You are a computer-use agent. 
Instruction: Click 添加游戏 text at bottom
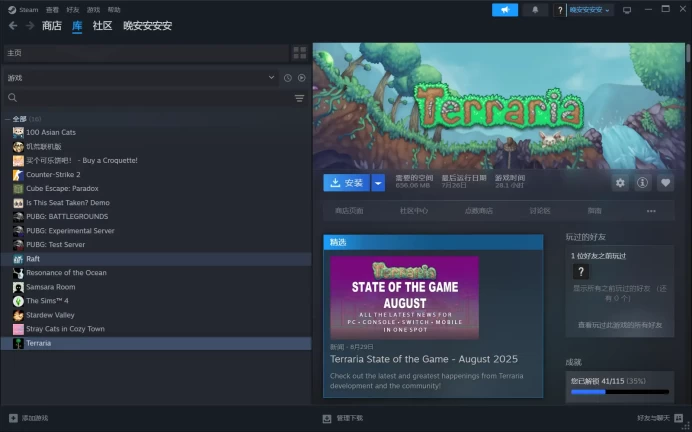(x=35, y=418)
